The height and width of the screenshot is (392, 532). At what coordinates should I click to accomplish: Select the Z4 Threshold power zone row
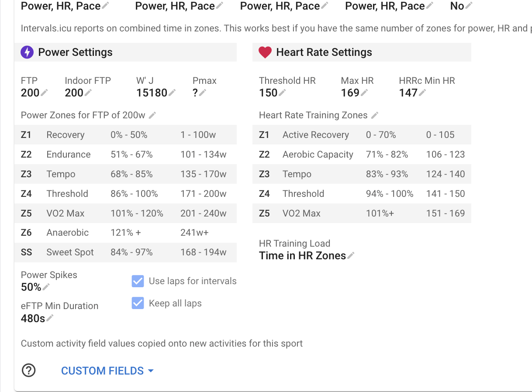[x=125, y=194]
